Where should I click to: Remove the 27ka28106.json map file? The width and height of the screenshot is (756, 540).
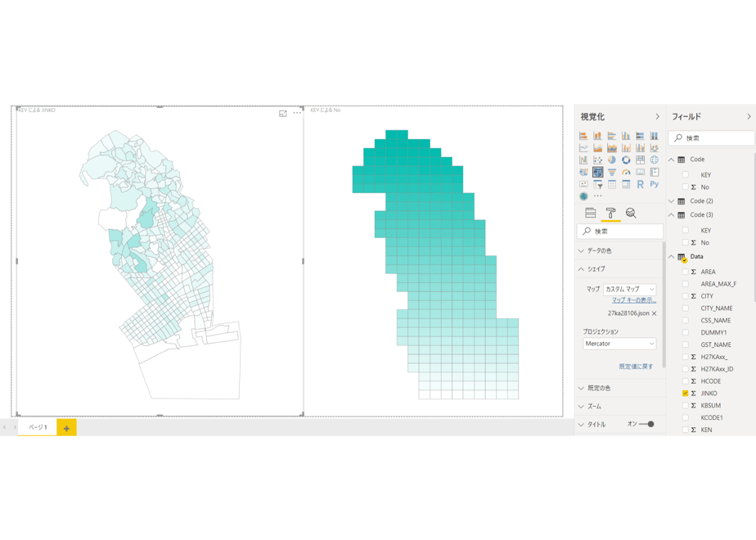coord(655,313)
